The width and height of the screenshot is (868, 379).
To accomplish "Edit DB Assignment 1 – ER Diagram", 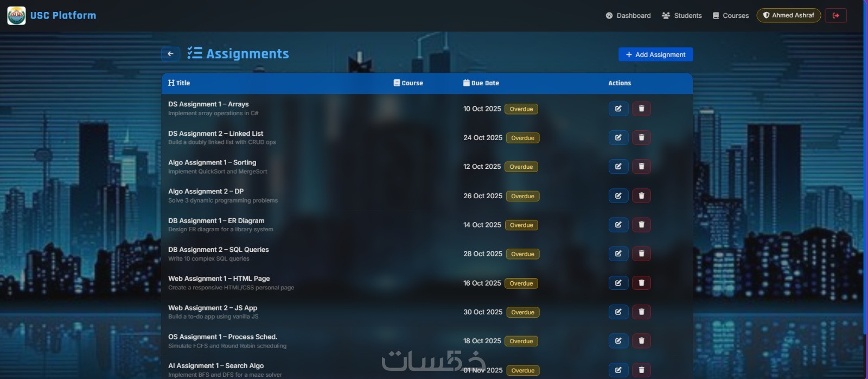I will 618,225.
